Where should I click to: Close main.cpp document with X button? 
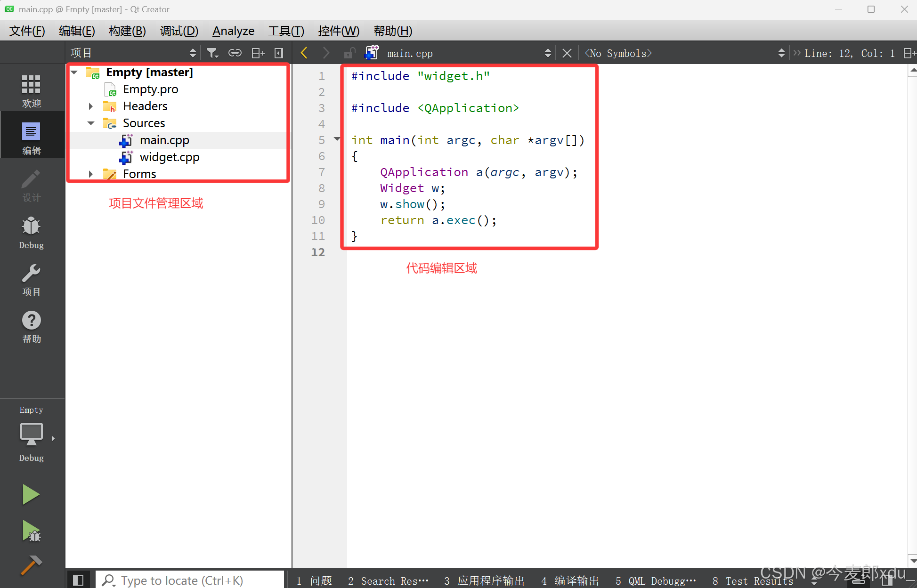point(567,53)
